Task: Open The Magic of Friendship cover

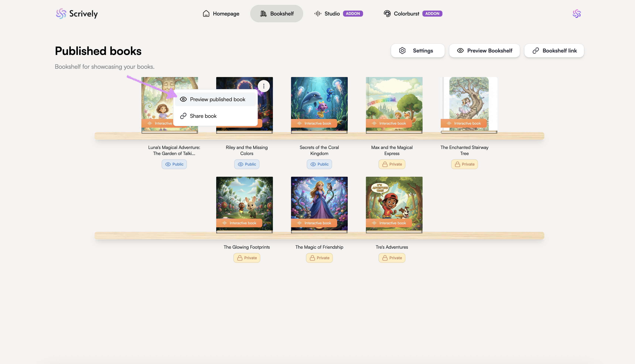Action: (x=319, y=200)
